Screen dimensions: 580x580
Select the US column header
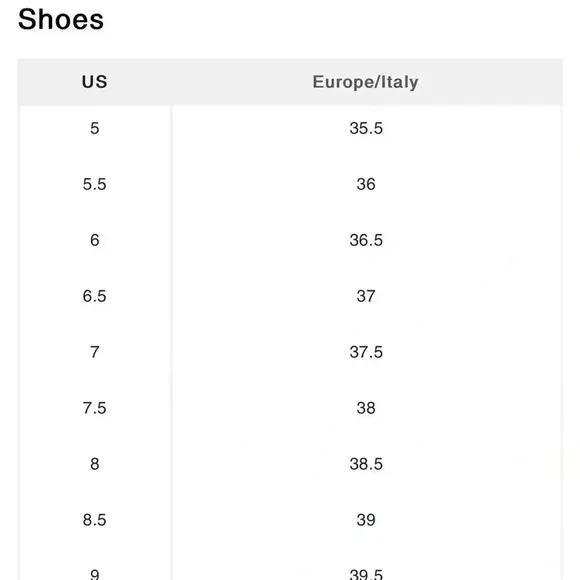[95, 82]
